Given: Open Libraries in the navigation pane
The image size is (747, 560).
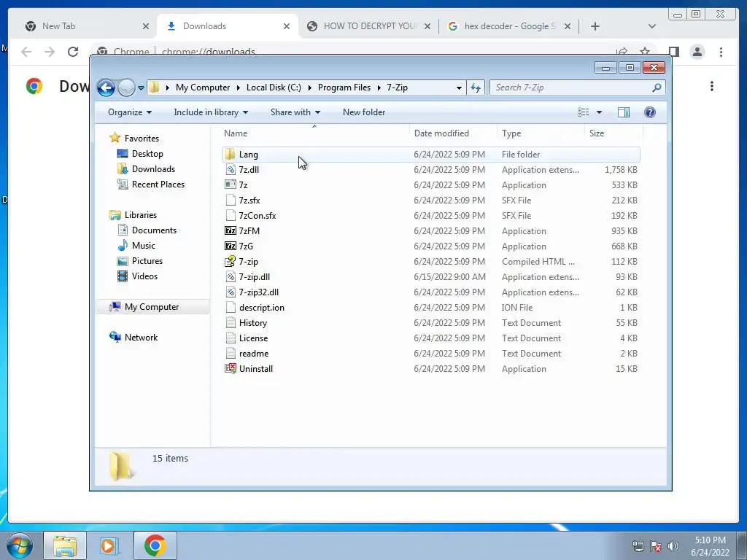Looking at the screenshot, I should click(141, 215).
